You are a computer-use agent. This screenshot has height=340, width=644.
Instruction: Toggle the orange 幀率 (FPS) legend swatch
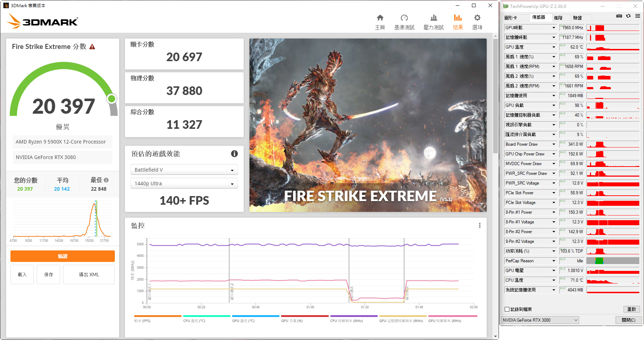click(x=158, y=316)
